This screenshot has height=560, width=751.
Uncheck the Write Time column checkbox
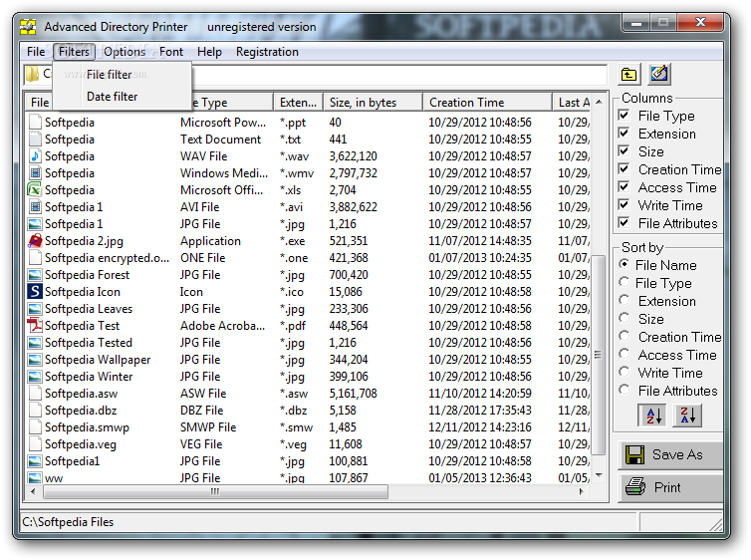(x=624, y=205)
